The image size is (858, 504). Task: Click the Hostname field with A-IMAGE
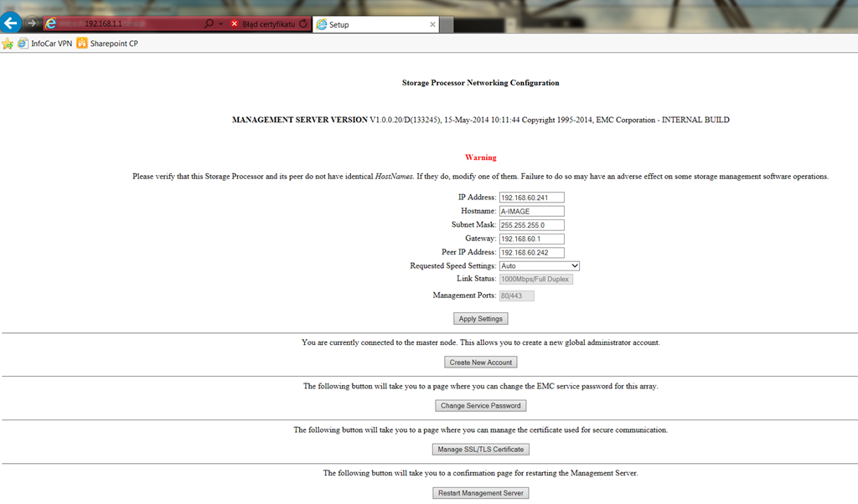[531, 211]
